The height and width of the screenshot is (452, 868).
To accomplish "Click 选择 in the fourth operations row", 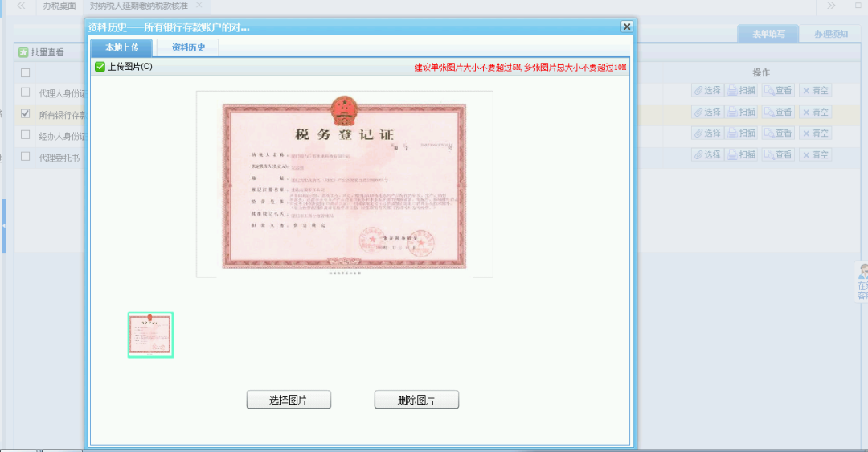I will (707, 154).
